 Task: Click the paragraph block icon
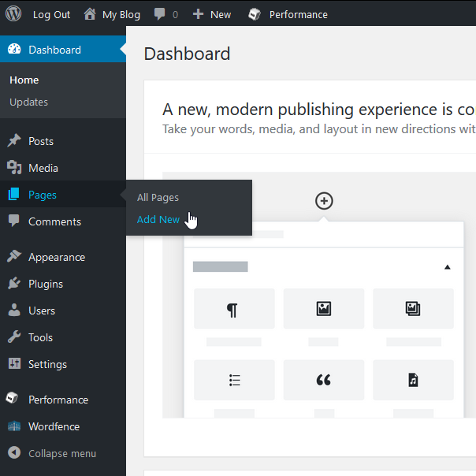pos(233,309)
